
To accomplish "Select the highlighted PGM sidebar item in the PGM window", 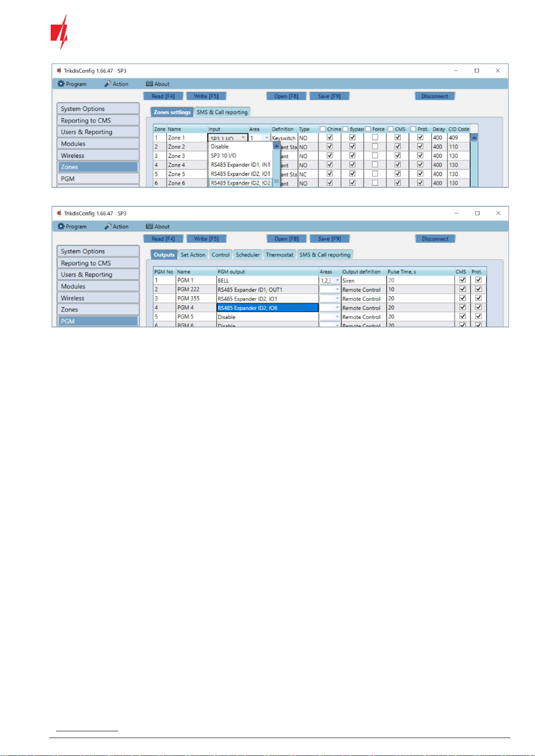I will (x=98, y=321).
